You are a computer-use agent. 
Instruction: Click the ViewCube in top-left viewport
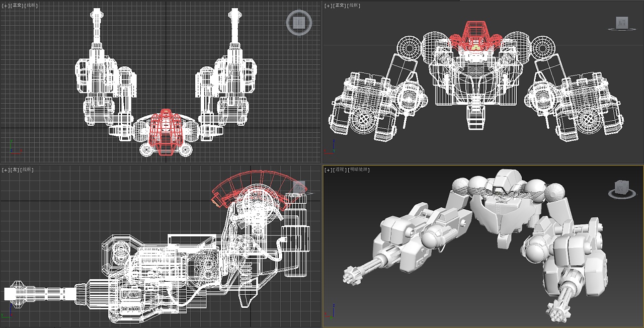299,22
